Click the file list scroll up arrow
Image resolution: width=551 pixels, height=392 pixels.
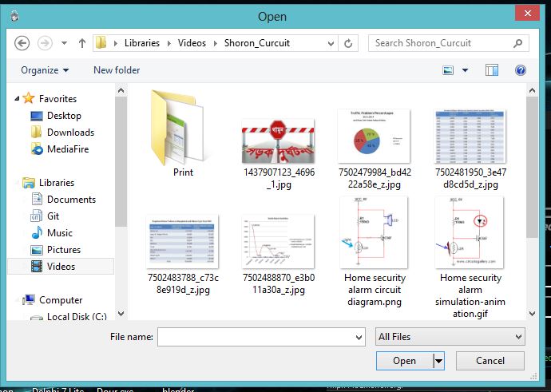532,91
